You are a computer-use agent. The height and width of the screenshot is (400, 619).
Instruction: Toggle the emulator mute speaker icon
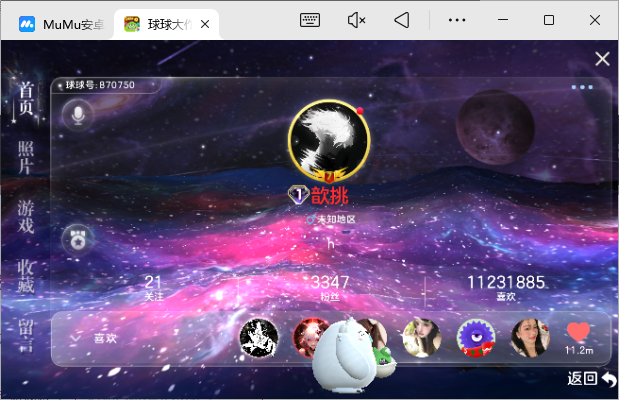356,20
